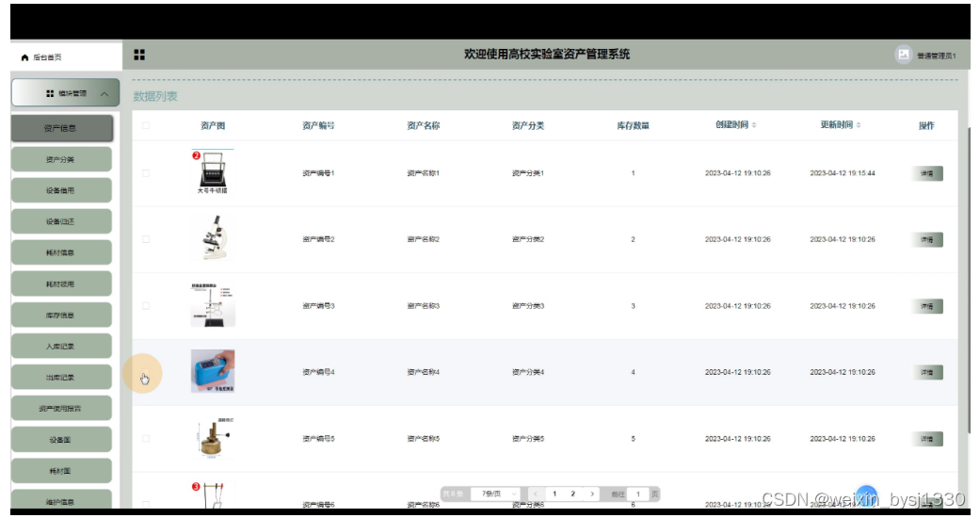Click cell 资产分类4
Screen dimensions: 980x518
[x=528, y=372]
